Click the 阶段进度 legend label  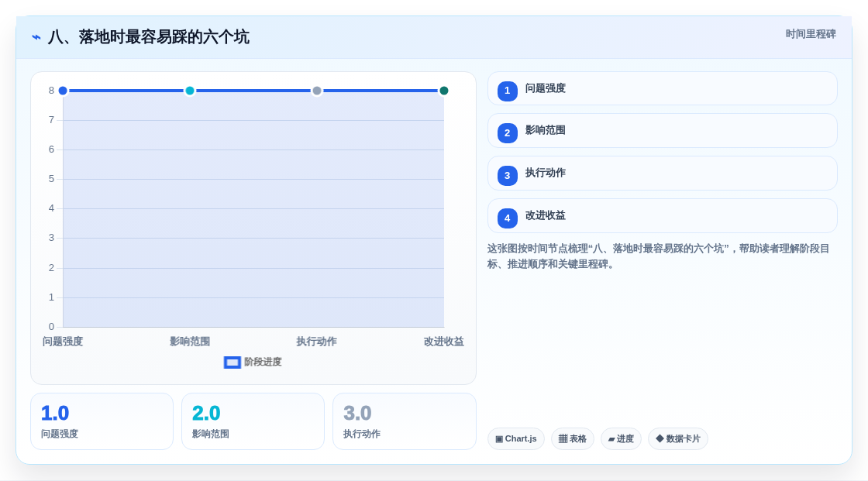click(x=263, y=362)
